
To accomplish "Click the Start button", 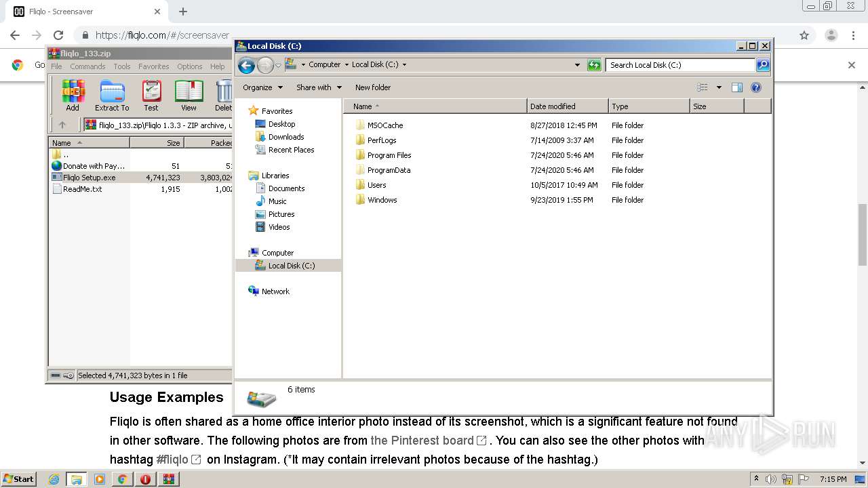I will (x=19, y=479).
